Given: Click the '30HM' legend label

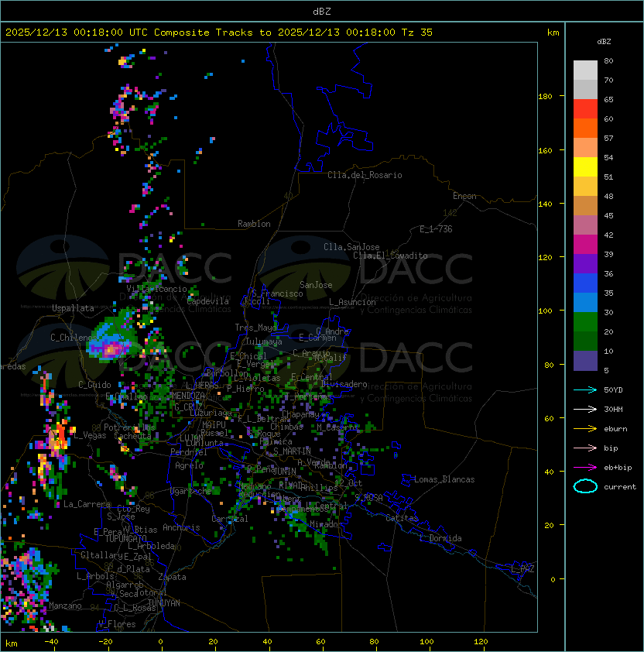Looking at the screenshot, I should coord(613,410).
